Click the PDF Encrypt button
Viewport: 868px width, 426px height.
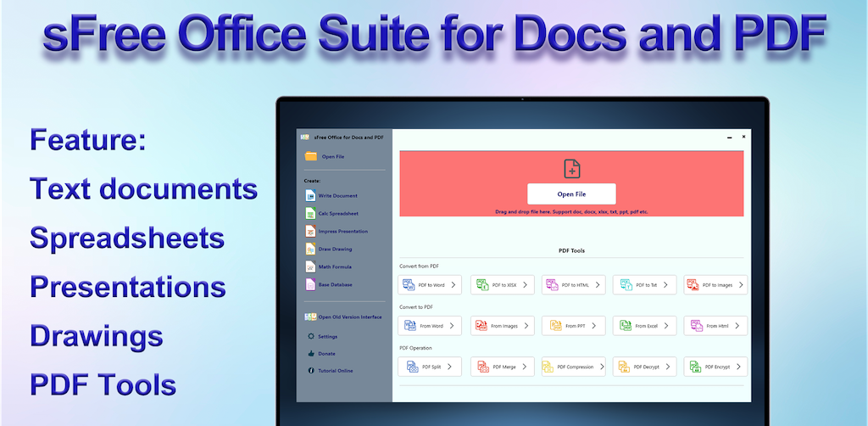(715, 367)
